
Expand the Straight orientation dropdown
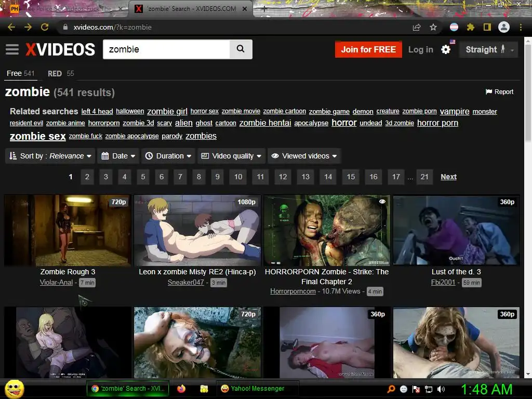coord(488,49)
